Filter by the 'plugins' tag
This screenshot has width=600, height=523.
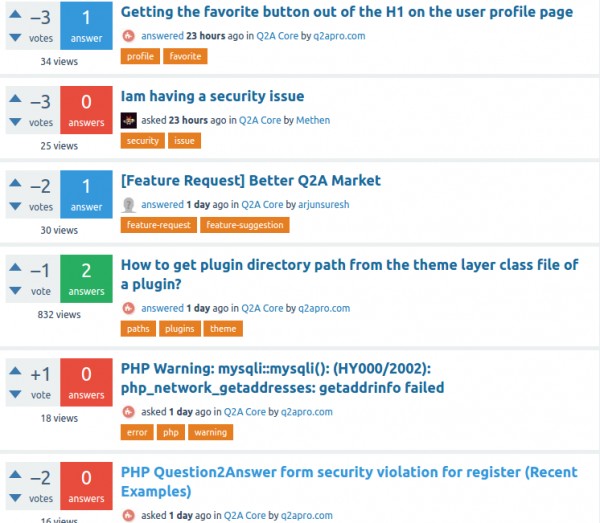pos(180,329)
